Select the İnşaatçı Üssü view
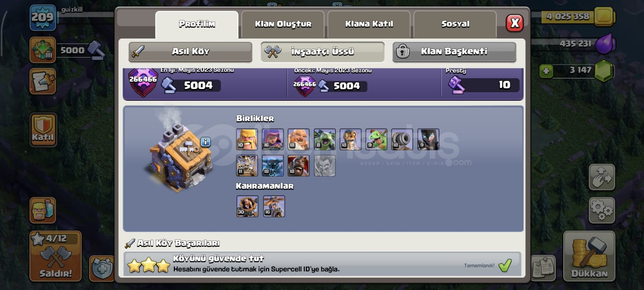 click(322, 52)
